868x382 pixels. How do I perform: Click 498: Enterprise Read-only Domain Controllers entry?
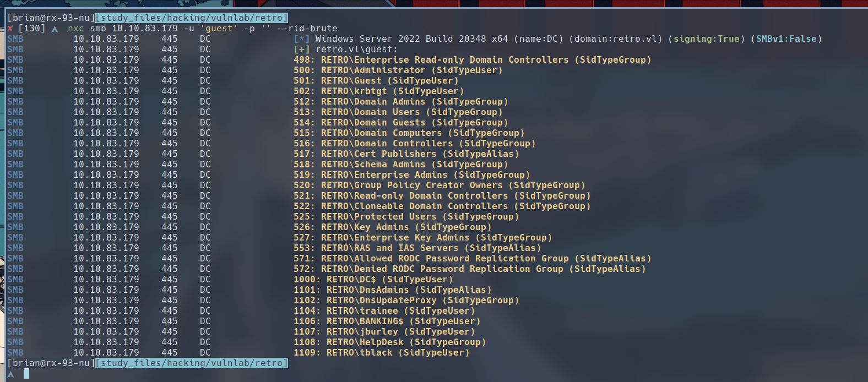[473, 60]
